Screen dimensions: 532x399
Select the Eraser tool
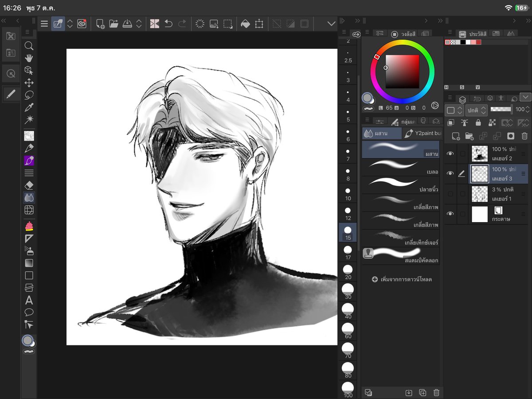tap(29, 185)
